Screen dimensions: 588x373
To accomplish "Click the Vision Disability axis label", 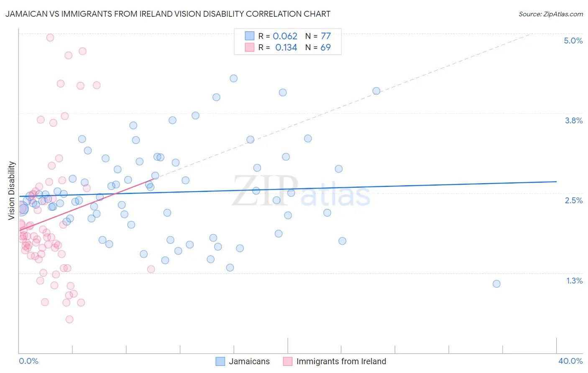I will 12,191.
